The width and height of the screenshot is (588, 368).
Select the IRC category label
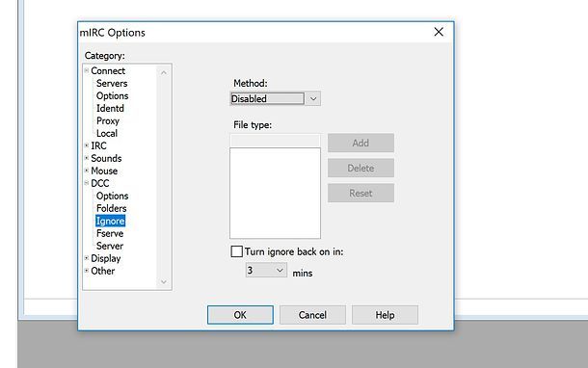pos(98,145)
